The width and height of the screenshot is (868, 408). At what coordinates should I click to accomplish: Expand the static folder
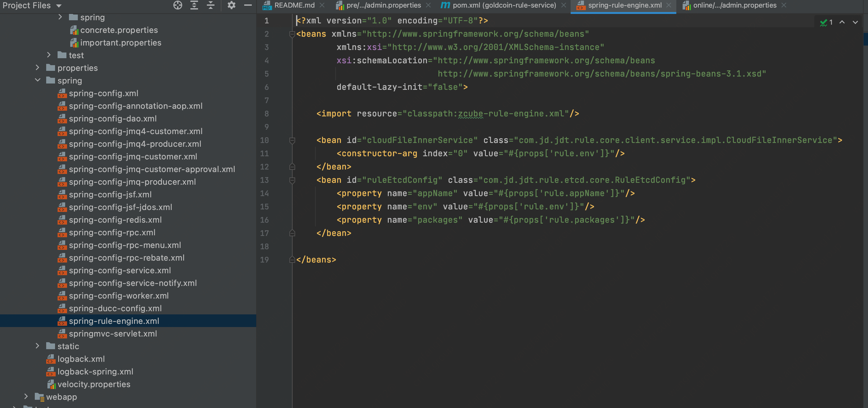coord(37,346)
